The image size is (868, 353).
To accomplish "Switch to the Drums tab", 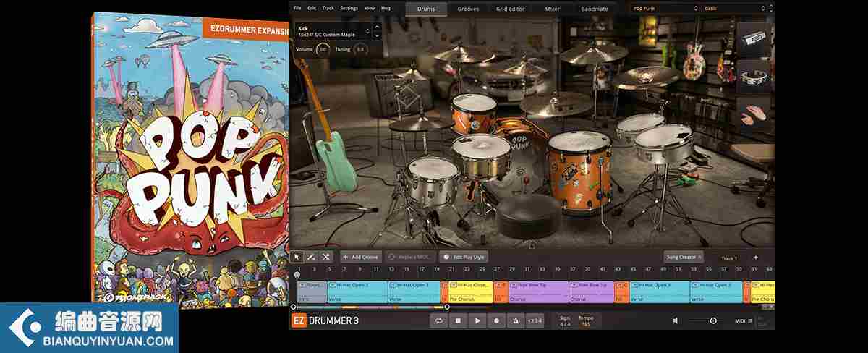I will point(426,9).
